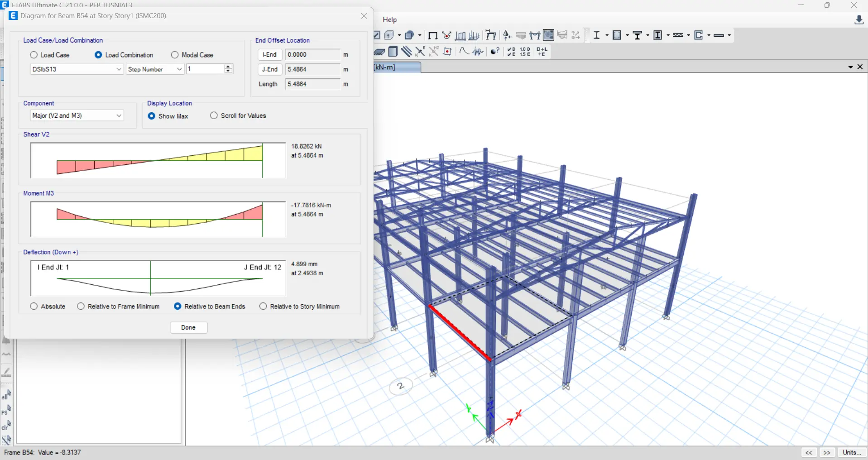This screenshot has width=868, height=460.
Task: Click the I-End offset input field
Action: 312,54
